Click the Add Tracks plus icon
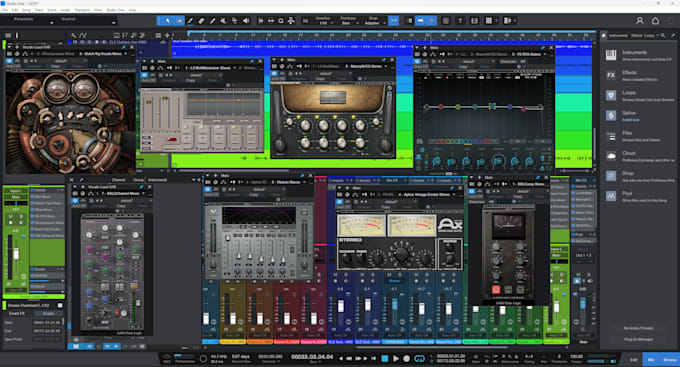The width and height of the screenshot is (680, 367). pyautogui.click(x=167, y=35)
